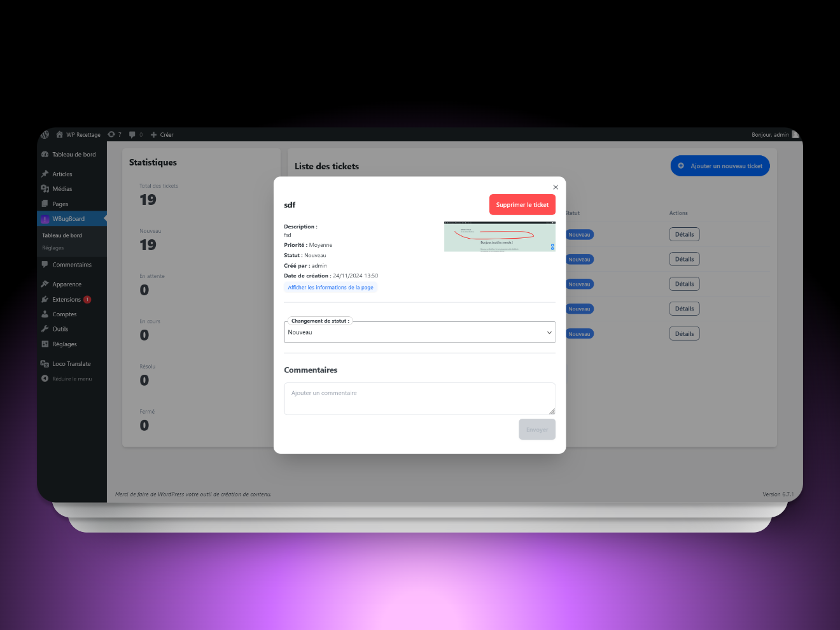Click the Version 6.7.1 footer text
Viewport: 840px width, 630px height.
coord(778,494)
